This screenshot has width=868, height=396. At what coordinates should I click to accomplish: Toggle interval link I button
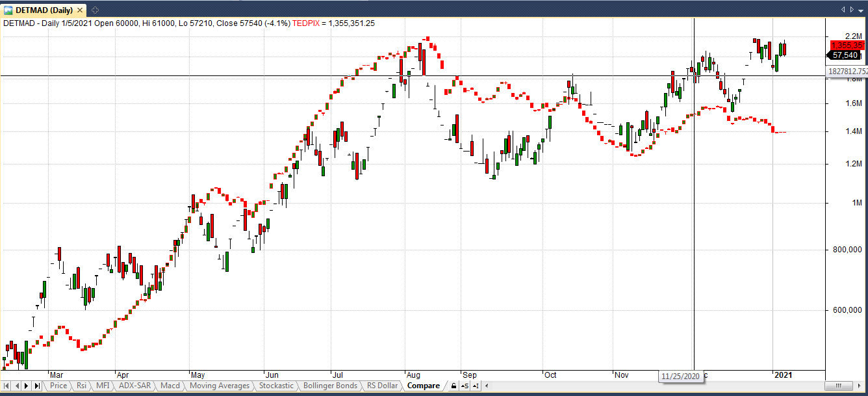[477, 386]
